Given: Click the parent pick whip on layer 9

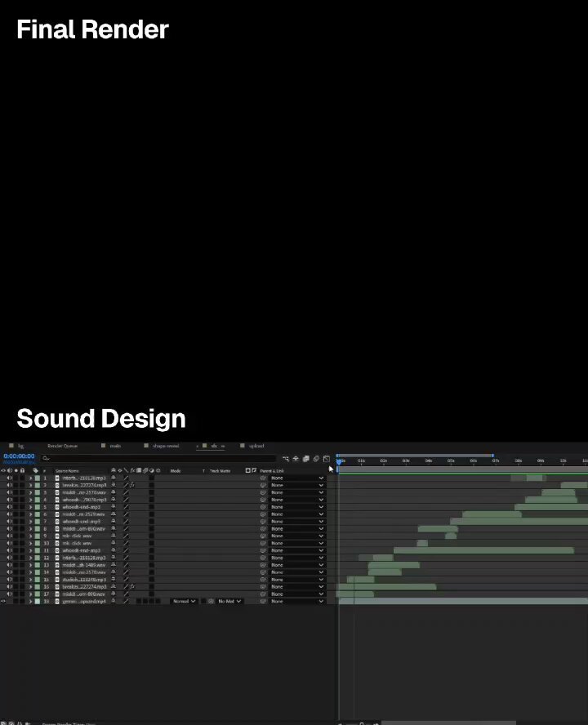Looking at the screenshot, I should [263, 536].
